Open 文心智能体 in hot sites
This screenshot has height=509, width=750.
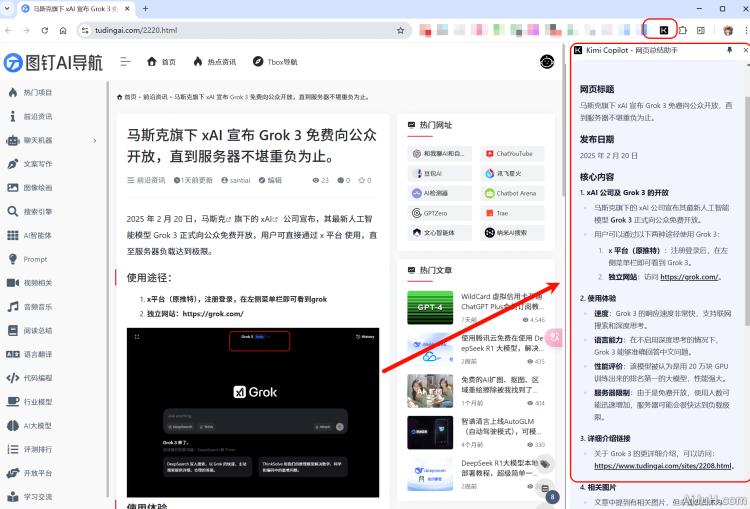click(440, 233)
